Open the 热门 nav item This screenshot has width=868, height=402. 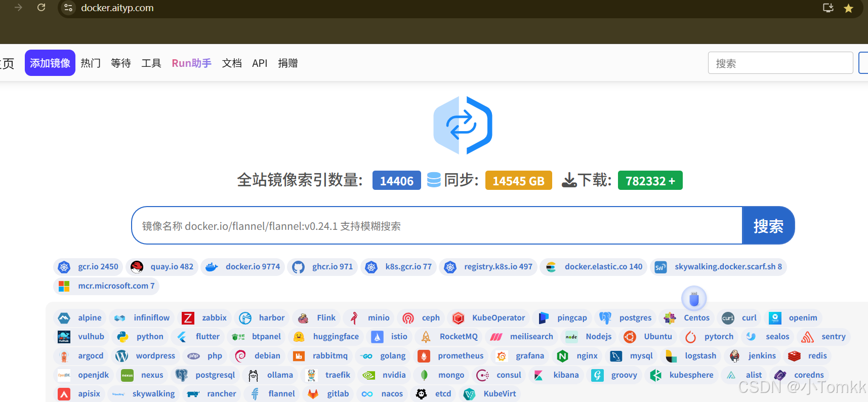pos(91,63)
